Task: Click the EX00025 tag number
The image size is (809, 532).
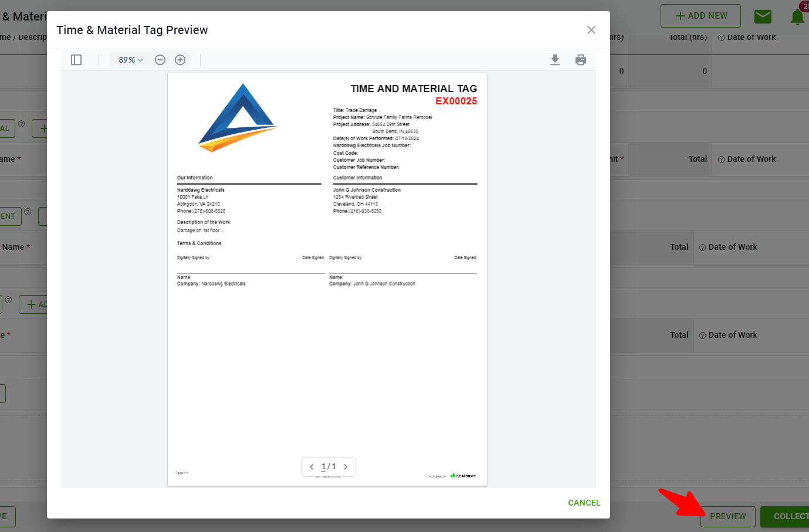Action: pos(456,101)
